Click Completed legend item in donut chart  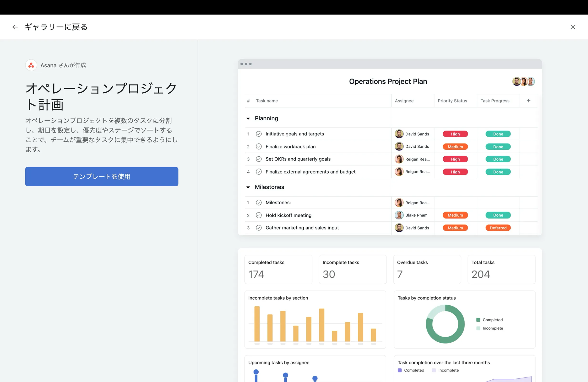coord(490,320)
